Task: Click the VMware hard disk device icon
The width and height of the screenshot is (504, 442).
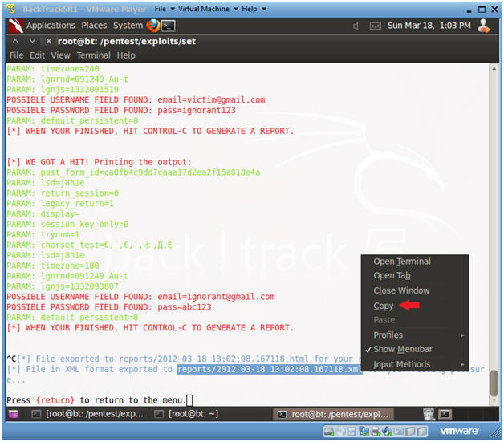Action: (329, 432)
